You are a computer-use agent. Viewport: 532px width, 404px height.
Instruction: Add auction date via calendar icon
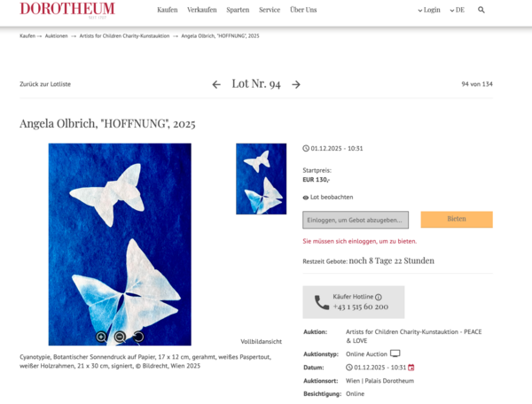point(411,368)
